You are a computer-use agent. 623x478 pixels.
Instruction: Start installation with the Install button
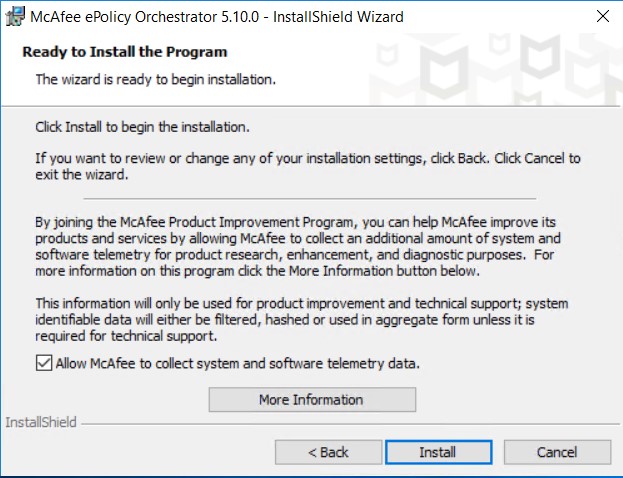coord(439,452)
